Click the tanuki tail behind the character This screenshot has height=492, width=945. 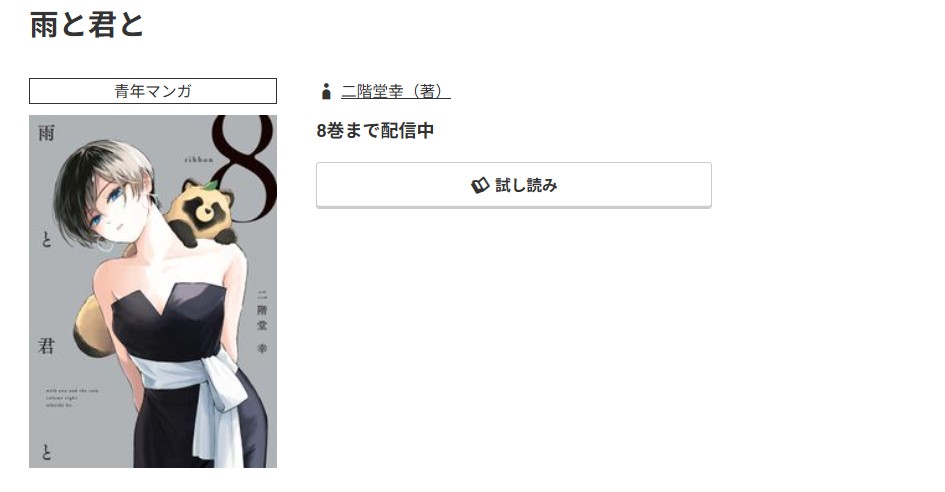(x=93, y=326)
